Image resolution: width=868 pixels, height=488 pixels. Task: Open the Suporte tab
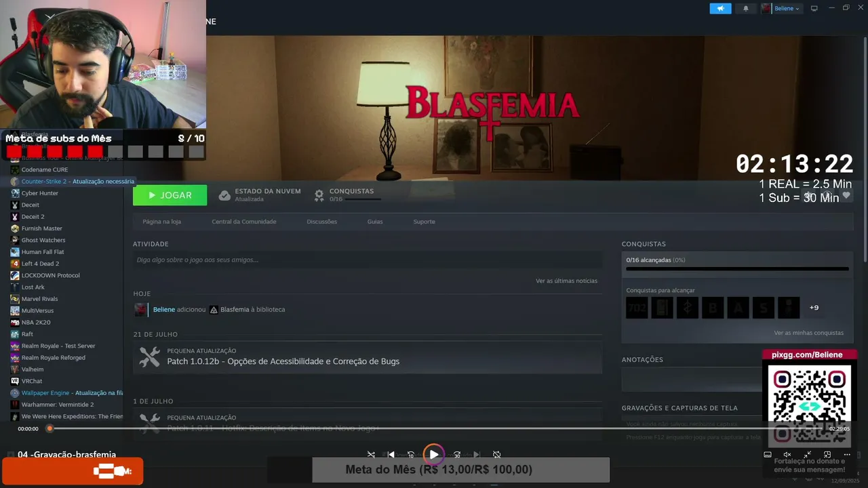click(425, 222)
